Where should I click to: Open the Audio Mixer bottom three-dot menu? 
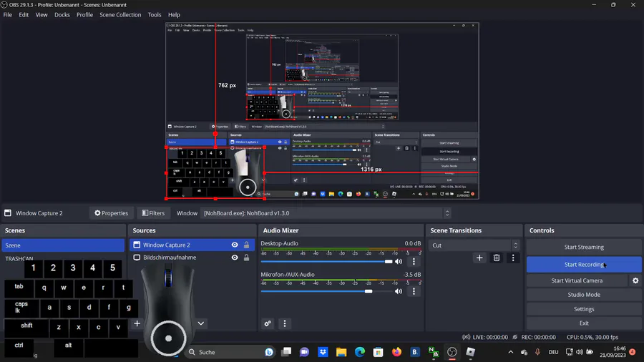click(x=285, y=323)
